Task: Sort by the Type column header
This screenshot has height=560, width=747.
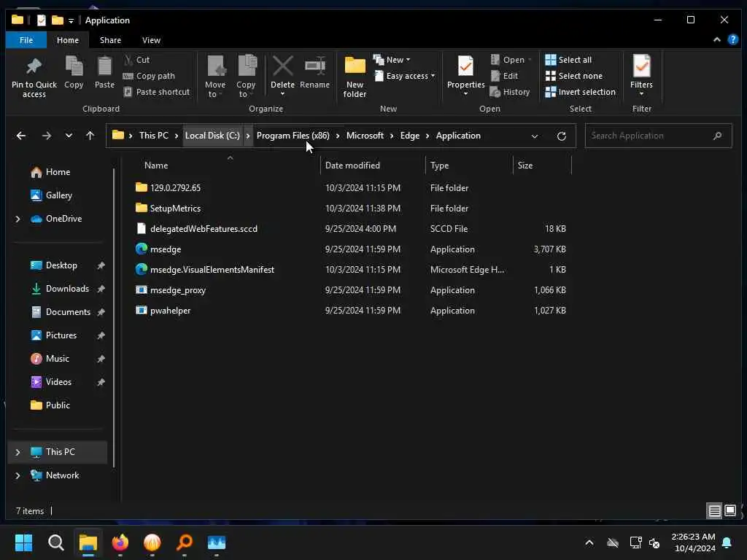Action: click(439, 166)
